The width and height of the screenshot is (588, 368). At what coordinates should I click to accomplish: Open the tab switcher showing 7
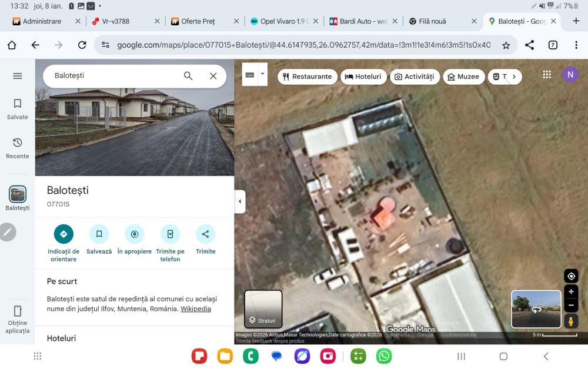(553, 45)
